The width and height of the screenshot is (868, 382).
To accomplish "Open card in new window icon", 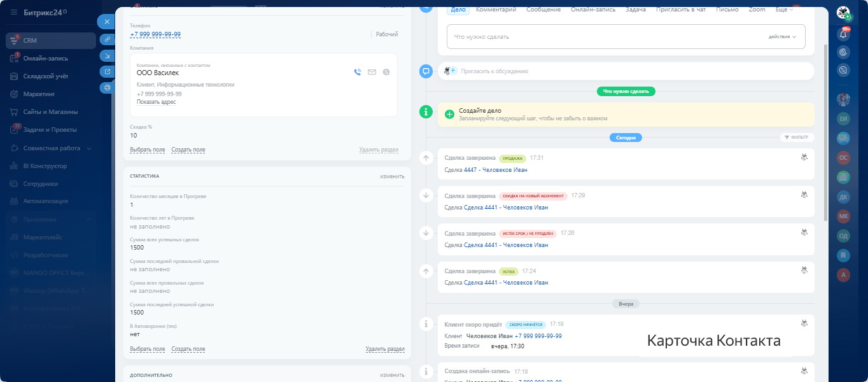I will click(x=107, y=72).
